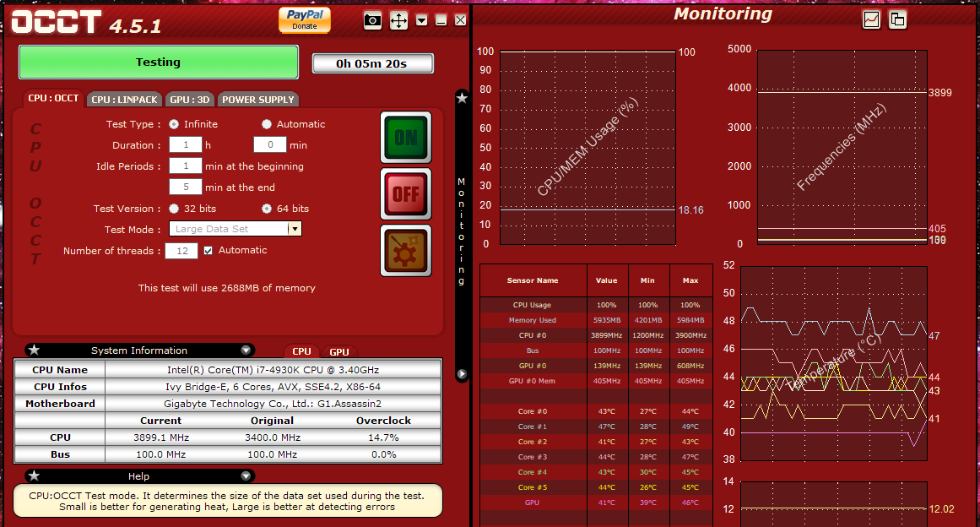Click the OCCT 4.5.1 logo

86,23
